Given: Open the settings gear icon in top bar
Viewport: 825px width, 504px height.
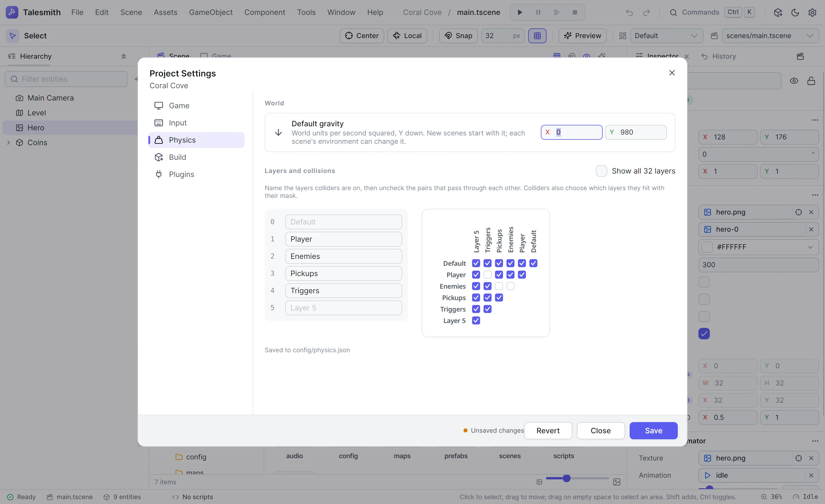Looking at the screenshot, I should pyautogui.click(x=812, y=12).
